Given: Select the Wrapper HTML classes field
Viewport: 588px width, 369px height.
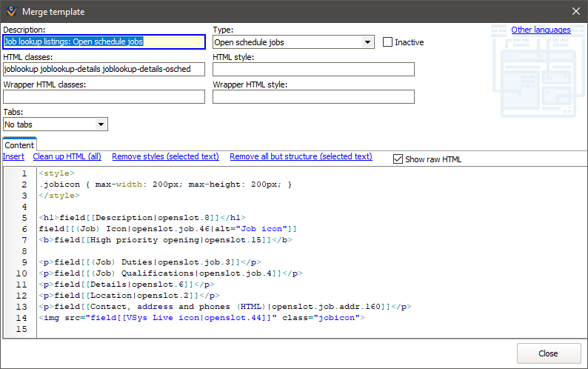Looking at the screenshot, I should [104, 96].
